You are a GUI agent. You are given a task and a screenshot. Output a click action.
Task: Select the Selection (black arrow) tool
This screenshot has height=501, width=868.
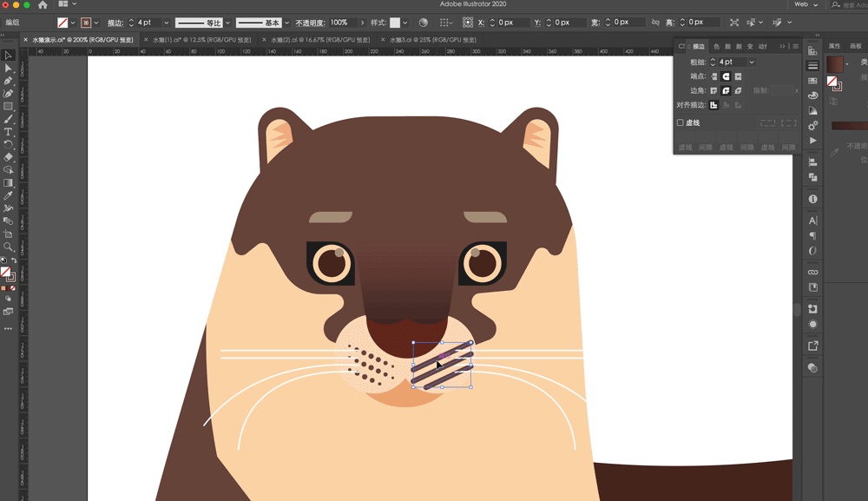tap(9, 56)
